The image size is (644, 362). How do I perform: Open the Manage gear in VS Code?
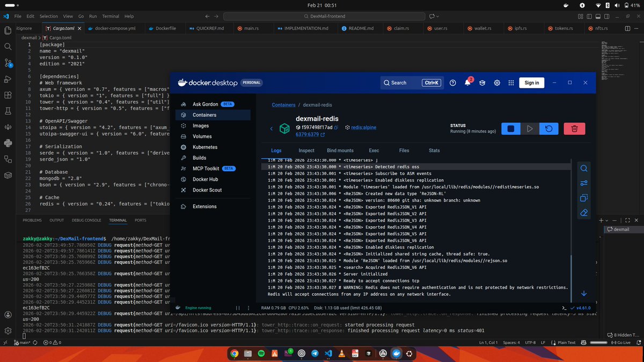tap(8, 331)
